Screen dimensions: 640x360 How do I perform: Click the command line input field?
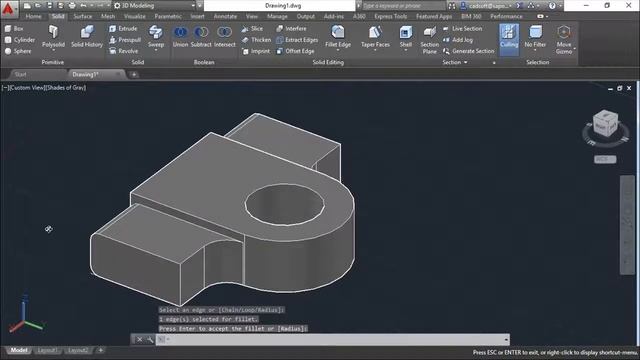(x=332, y=340)
